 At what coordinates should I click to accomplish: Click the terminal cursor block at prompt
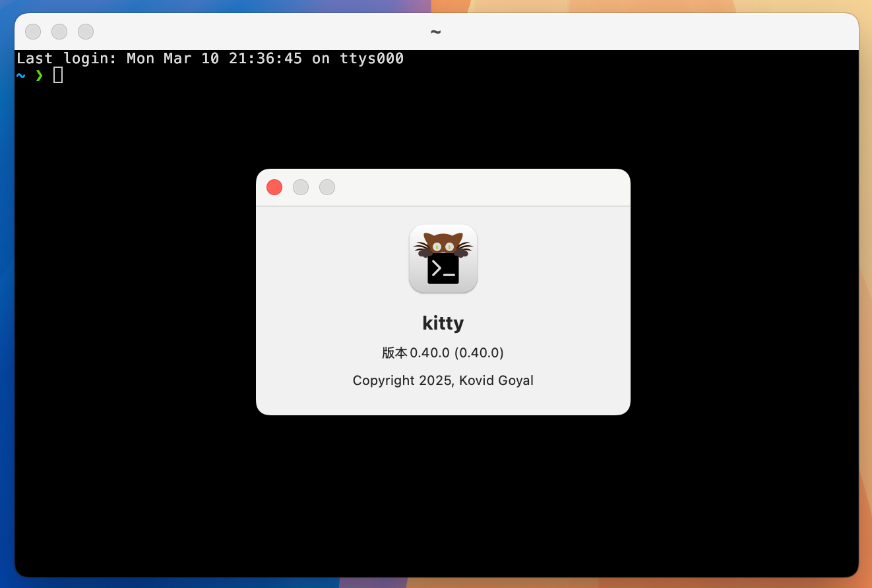(58, 75)
